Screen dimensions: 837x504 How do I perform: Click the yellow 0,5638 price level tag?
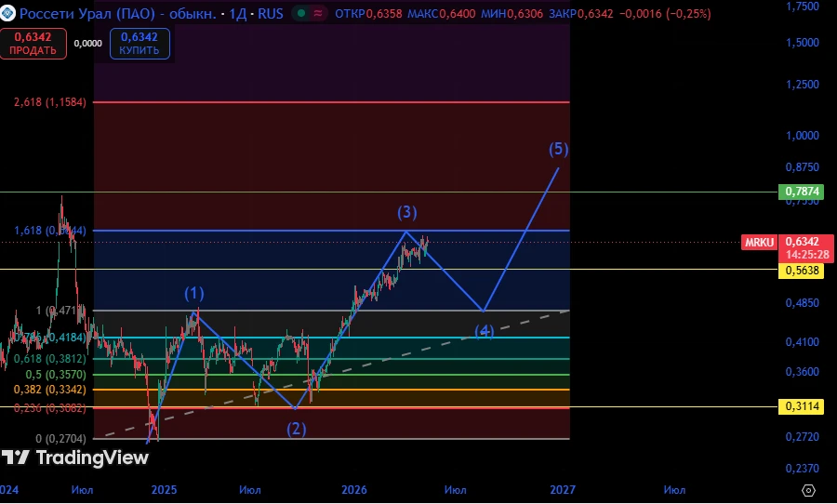pos(802,271)
